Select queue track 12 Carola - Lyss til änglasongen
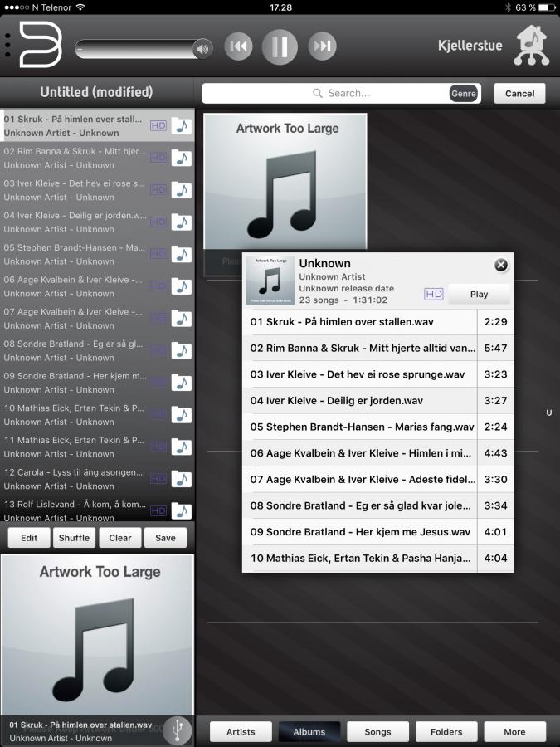Image resolution: width=560 pixels, height=747 pixels. (97, 479)
